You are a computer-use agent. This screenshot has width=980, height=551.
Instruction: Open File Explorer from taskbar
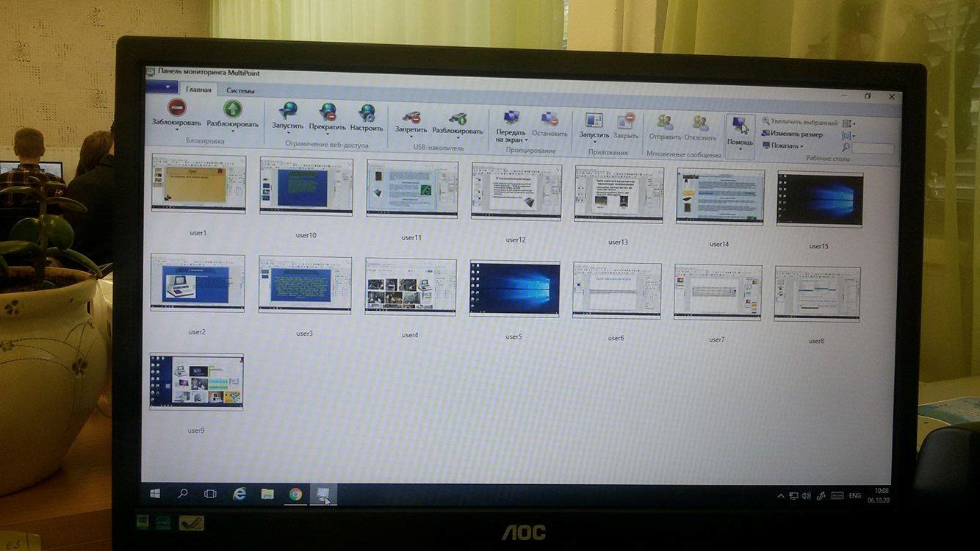(x=267, y=494)
